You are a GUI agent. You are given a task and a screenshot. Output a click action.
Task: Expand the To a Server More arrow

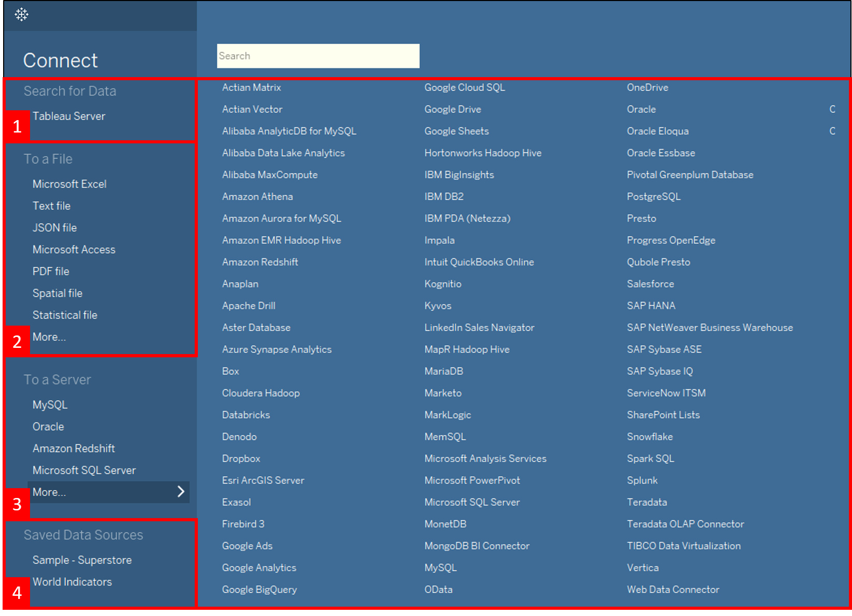click(x=181, y=492)
